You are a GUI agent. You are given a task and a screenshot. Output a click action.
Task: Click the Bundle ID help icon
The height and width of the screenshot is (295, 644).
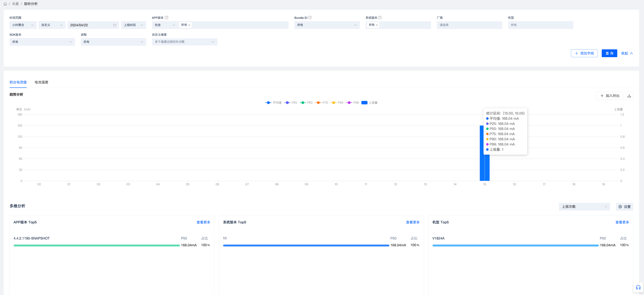pyautogui.click(x=310, y=17)
